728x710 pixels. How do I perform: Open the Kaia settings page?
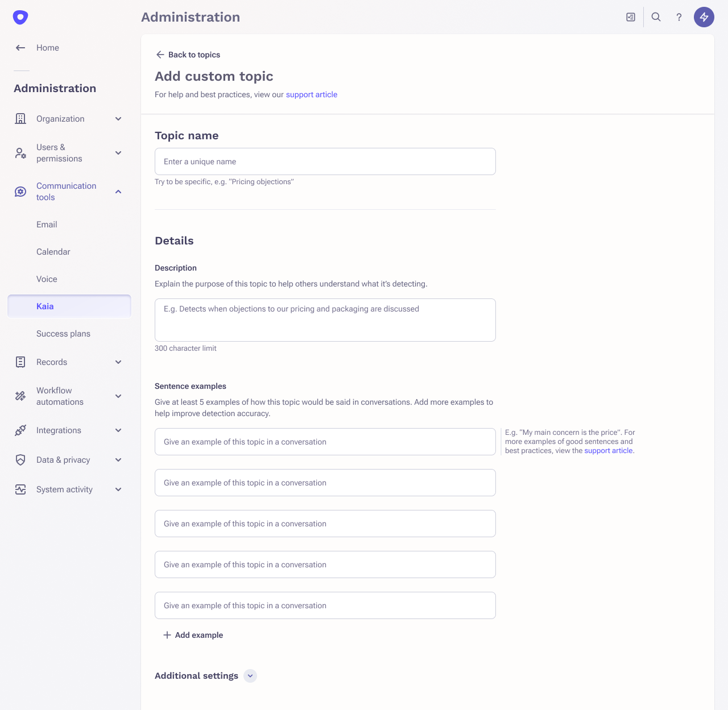45,306
